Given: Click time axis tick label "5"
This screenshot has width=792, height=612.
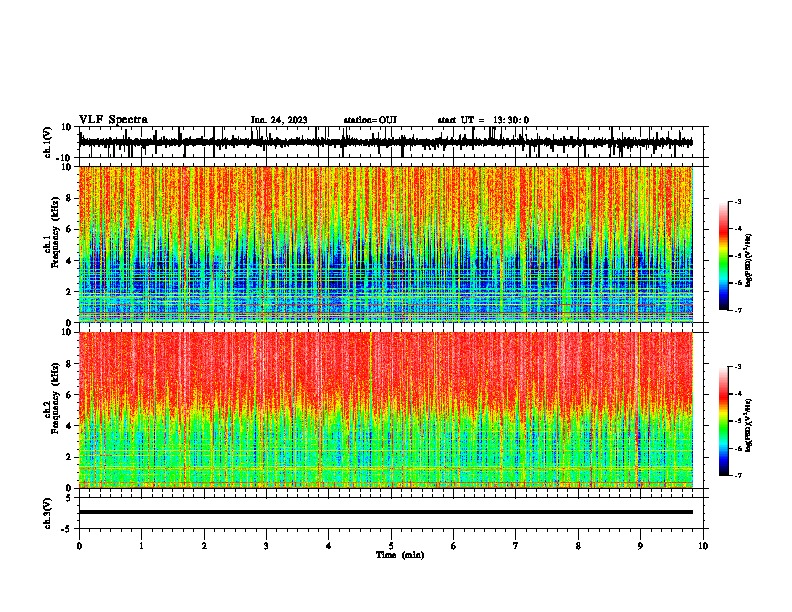Looking at the screenshot, I should click(391, 546).
